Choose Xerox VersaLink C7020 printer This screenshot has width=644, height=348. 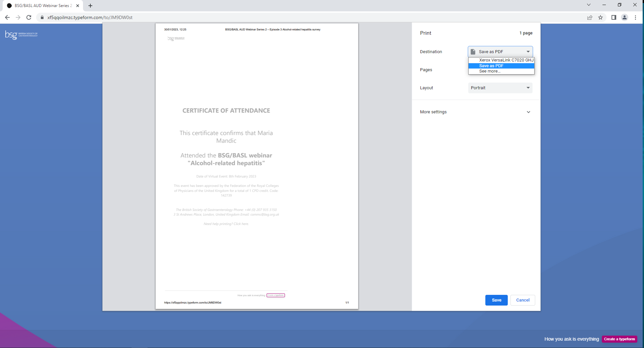tap(501, 60)
